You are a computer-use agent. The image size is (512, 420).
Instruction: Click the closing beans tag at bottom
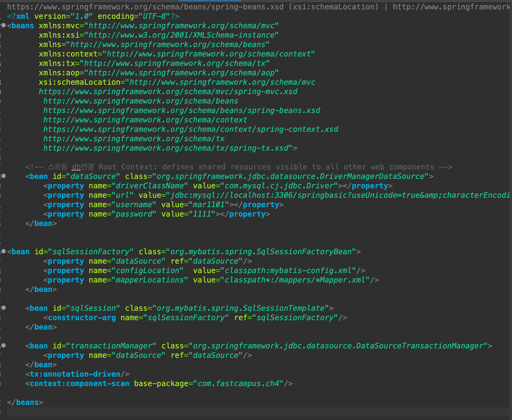tap(27, 403)
